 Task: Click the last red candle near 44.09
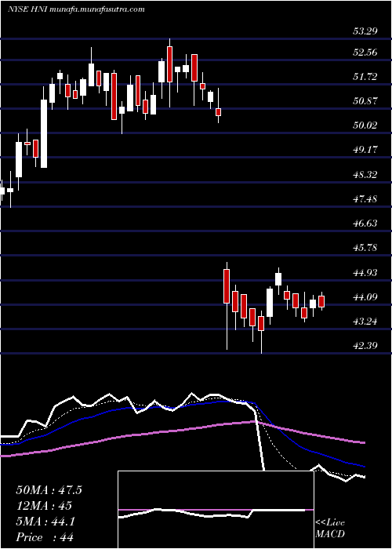point(321,301)
